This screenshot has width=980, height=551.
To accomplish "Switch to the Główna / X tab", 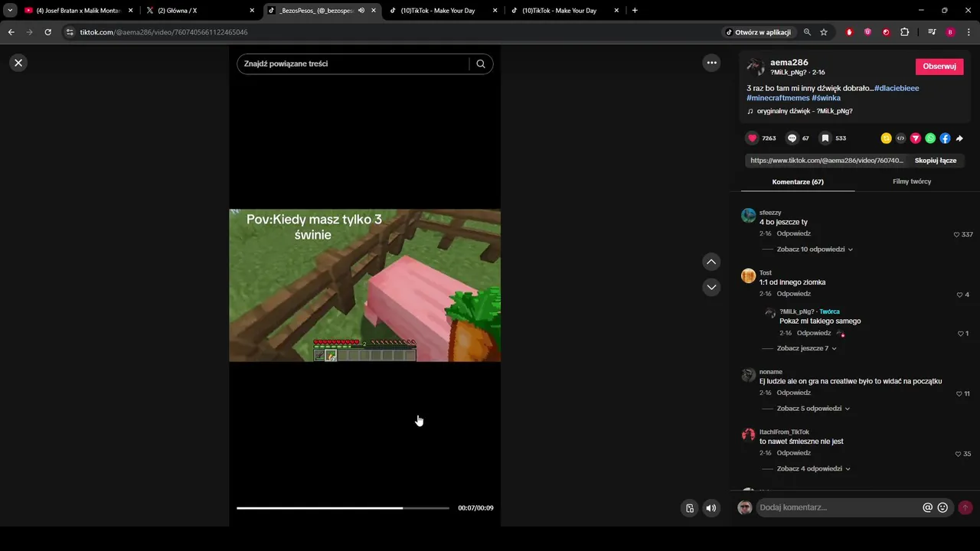I will coord(201,11).
